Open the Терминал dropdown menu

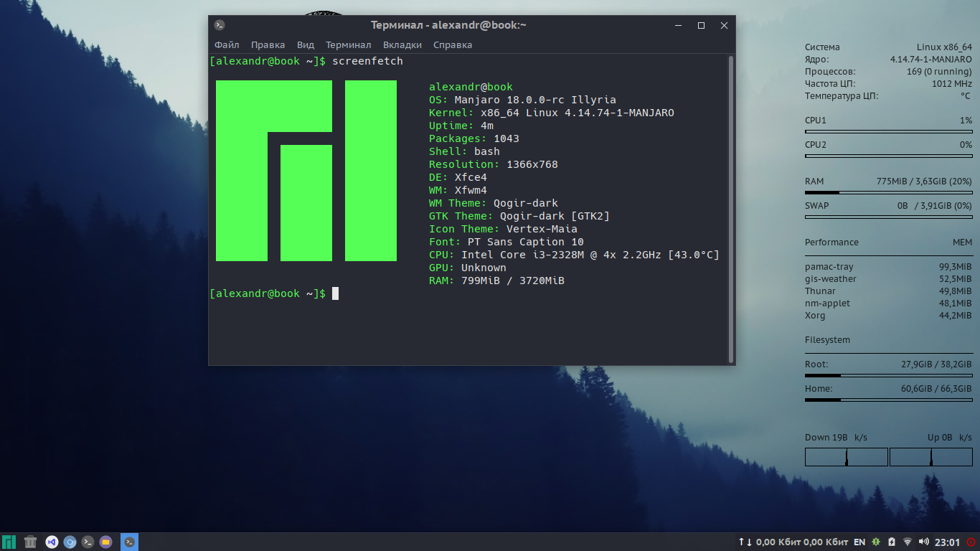(348, 44)
